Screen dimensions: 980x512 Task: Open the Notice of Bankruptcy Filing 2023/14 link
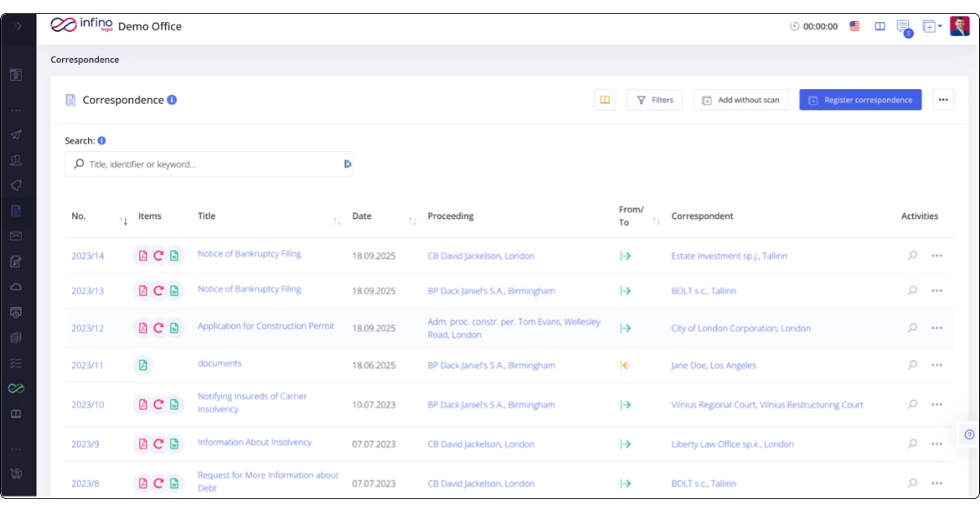249,254
